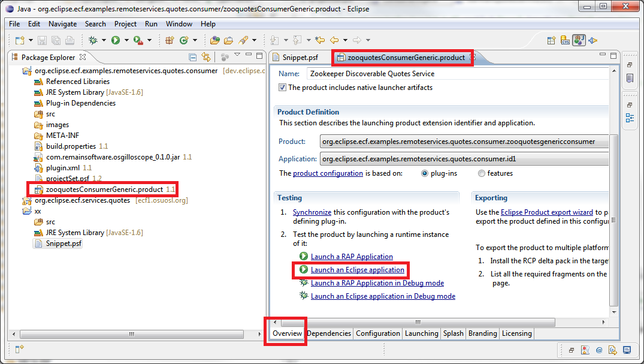Toggle 'The product includes native launcher artifacts' checkbox
The width and height of the screenshot is (644, 364).
coord(282,87)
